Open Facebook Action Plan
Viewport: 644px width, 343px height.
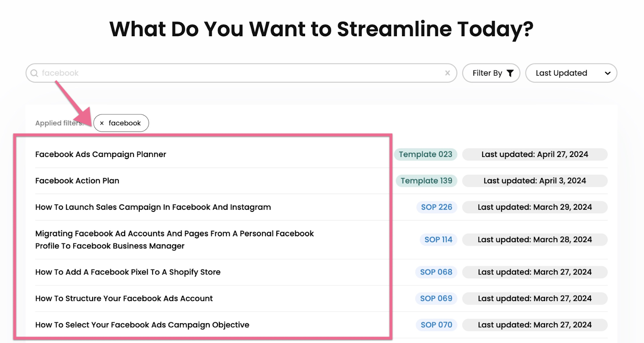click(x=77, y=181)
